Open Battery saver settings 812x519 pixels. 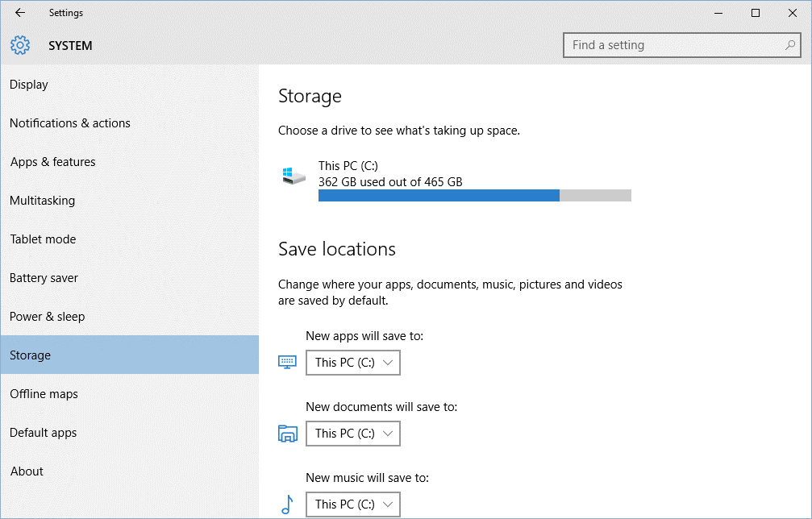pos(44,278)
